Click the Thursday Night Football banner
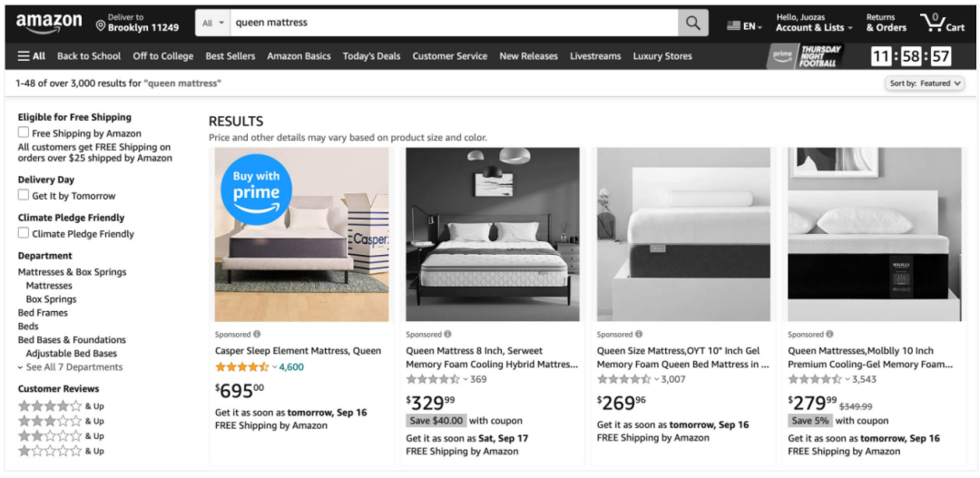Screen dimensions: 980x478 pyautogui.click(x=806, y=56)
